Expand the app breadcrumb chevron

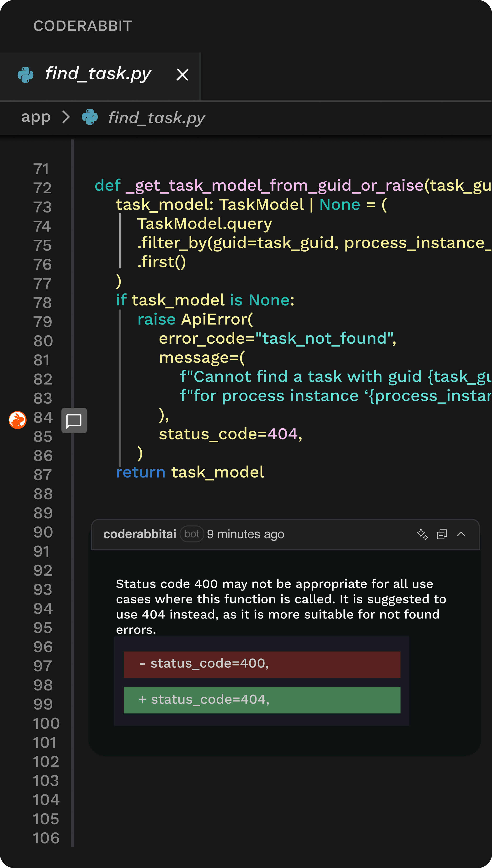(66, 117)
